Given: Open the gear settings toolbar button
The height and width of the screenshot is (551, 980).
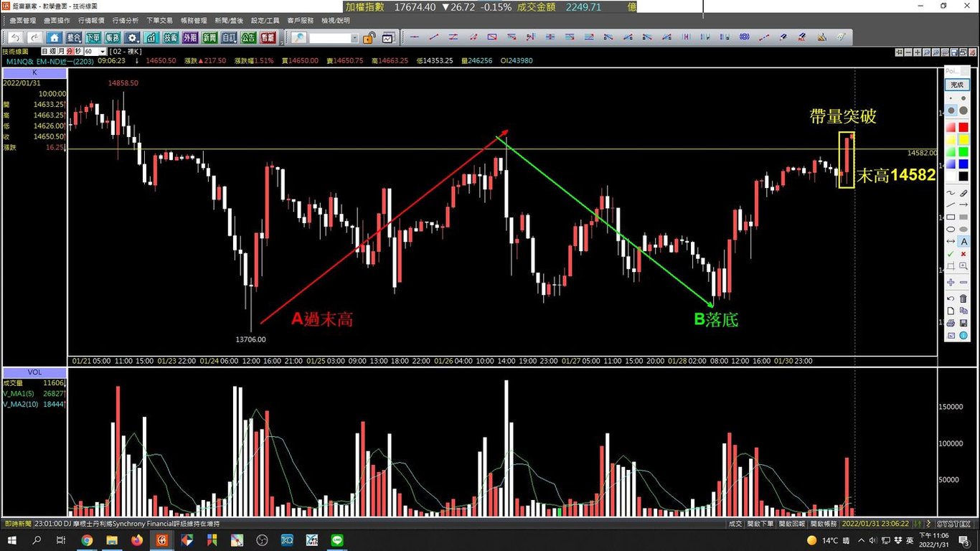Looking at the screenshot, I should (x=133, y=37).
